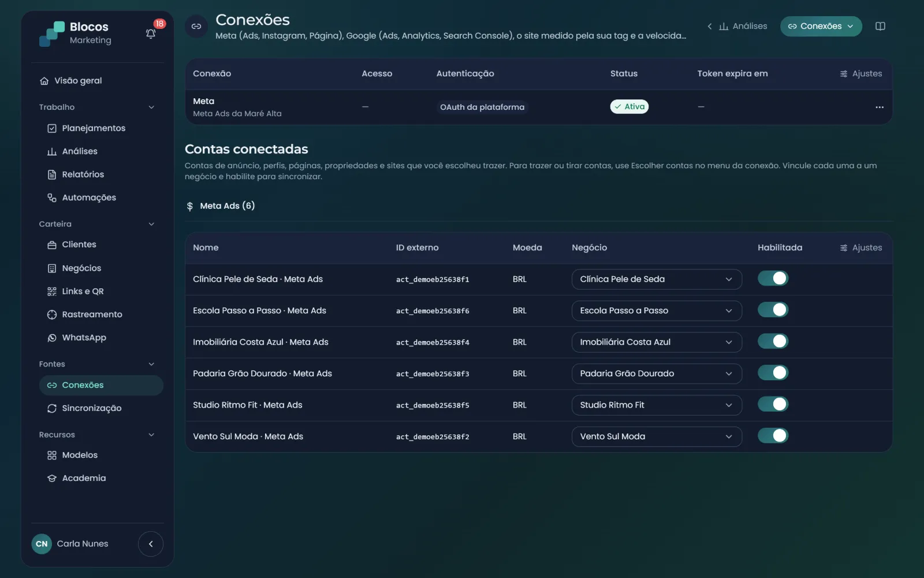Click the Ativa status badge

[629, 107]
